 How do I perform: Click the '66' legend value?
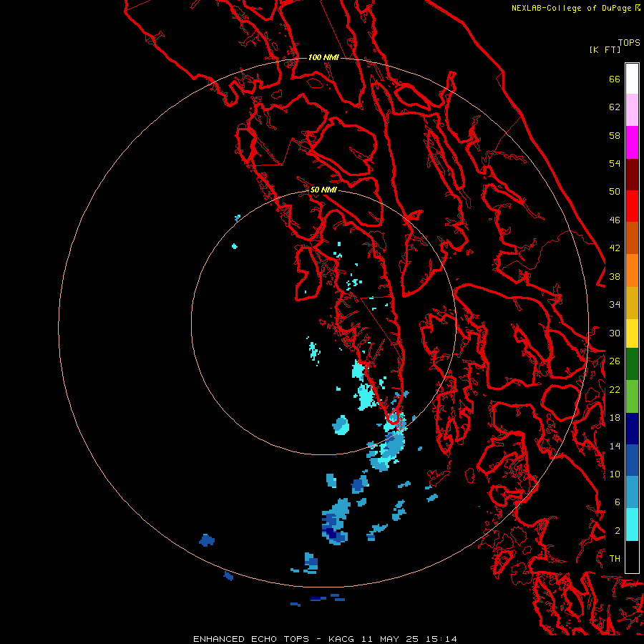pos(615,79)
